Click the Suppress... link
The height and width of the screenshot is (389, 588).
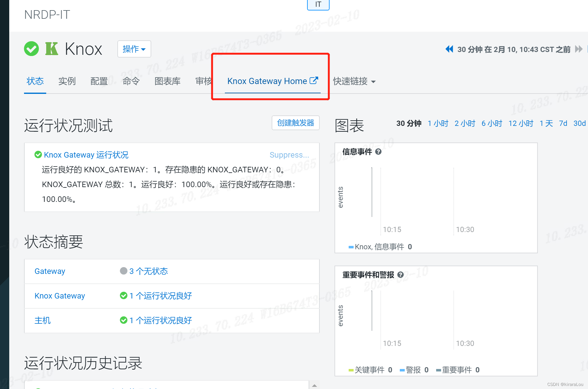[x=289, y=155]
